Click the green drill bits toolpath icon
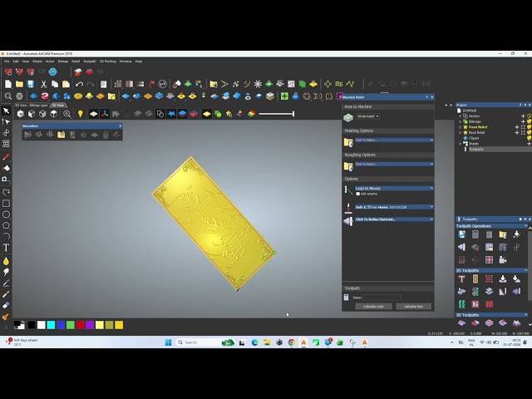The image size is (532, 399). (x=462, y=304)
